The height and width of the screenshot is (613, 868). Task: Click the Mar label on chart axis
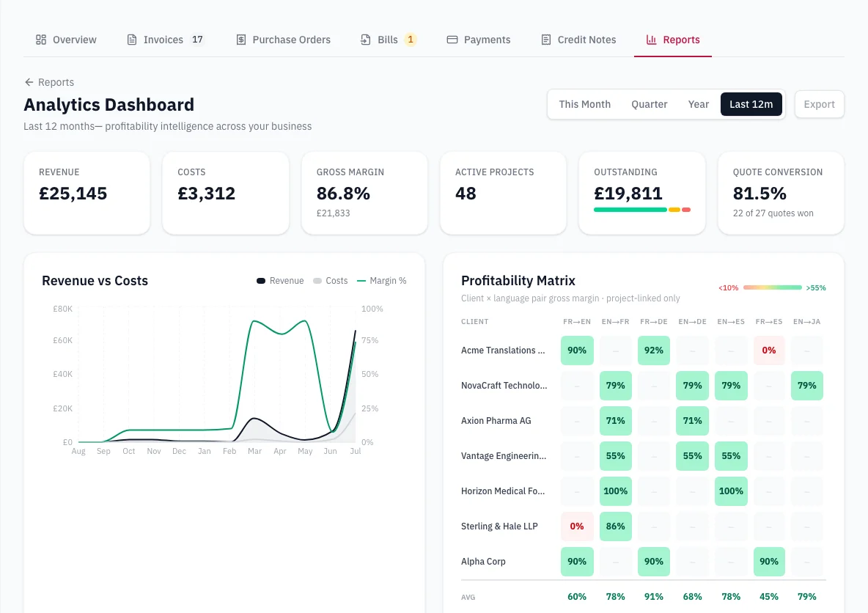[x=254, y=451]
